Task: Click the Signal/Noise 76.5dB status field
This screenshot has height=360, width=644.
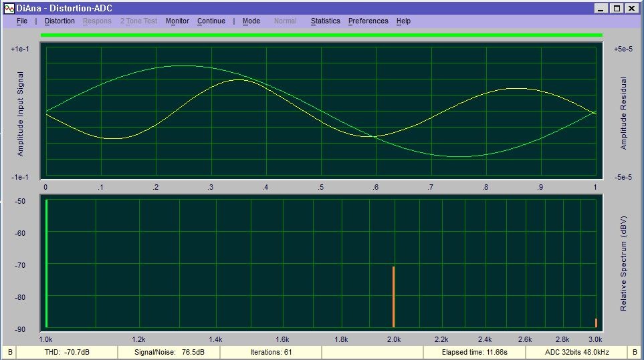Action: 169,352
